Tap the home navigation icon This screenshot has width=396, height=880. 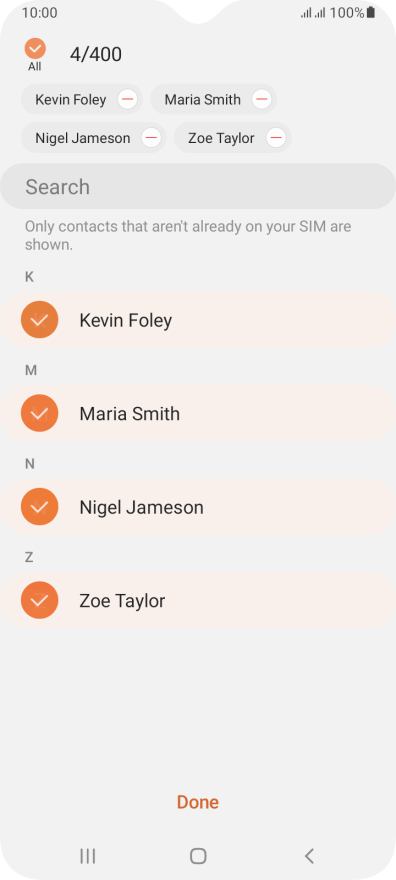tap(198, 856)
